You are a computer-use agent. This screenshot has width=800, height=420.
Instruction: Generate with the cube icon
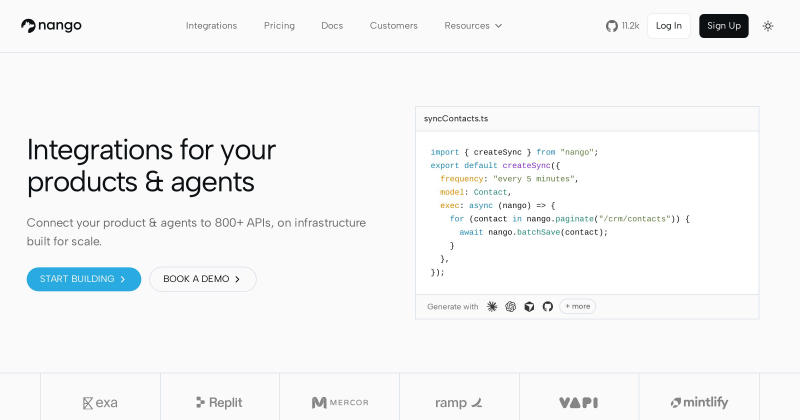(530, 306)
